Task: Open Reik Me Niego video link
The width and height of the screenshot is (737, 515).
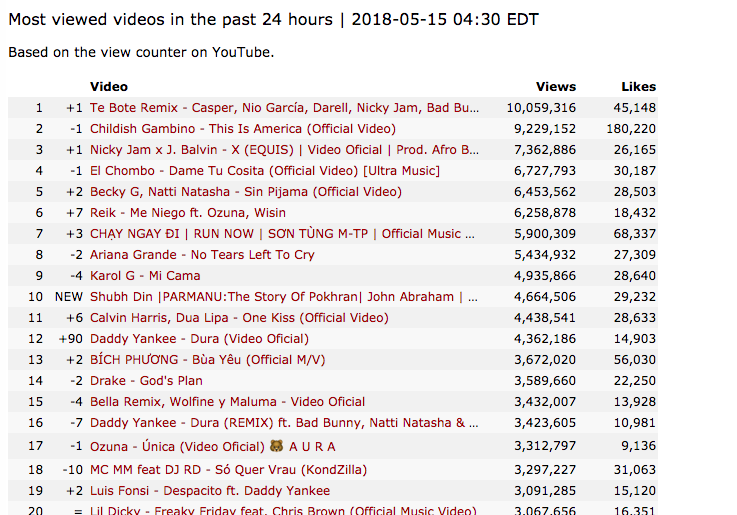Action: click(x=188, y=213)
